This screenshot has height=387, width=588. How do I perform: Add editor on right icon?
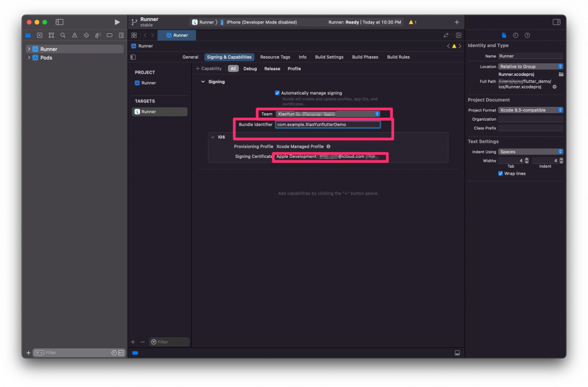point(459,35)
